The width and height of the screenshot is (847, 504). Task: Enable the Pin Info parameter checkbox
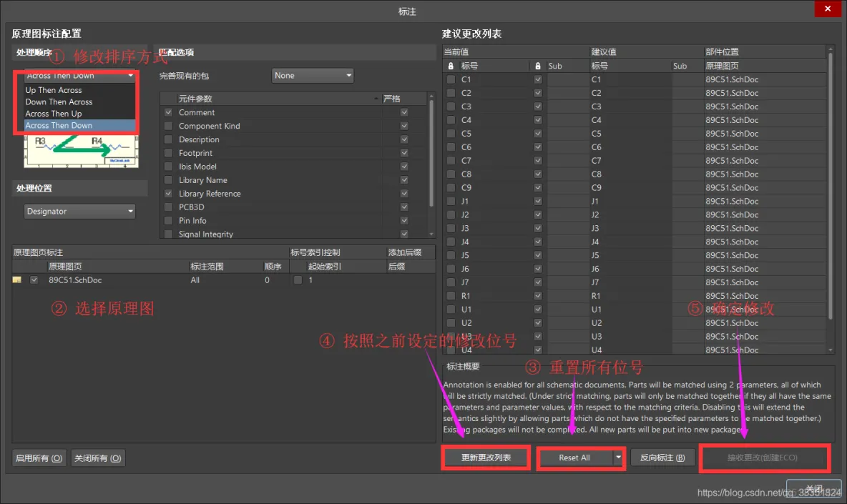click(x=169, y=220)
